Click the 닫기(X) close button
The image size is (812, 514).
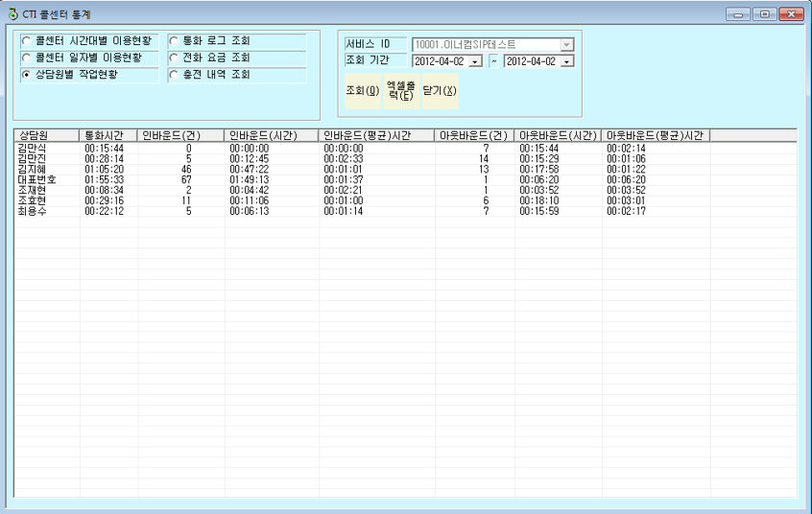pos(440,91)
